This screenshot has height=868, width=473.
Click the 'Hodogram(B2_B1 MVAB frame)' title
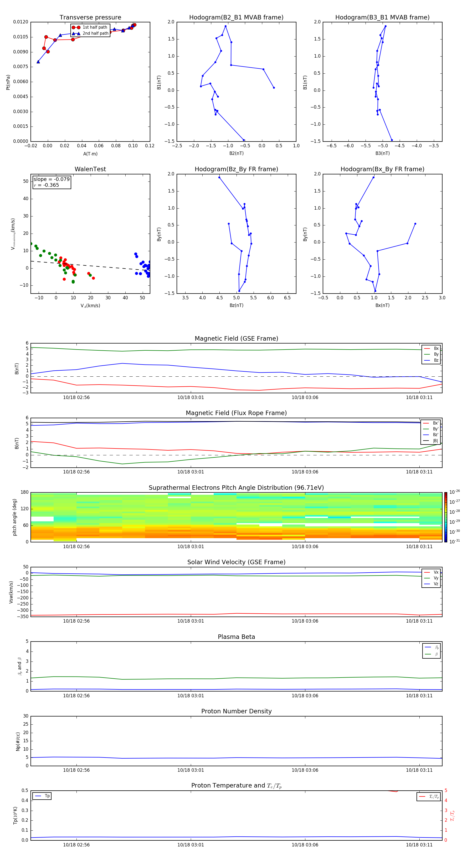click(236, 18)
